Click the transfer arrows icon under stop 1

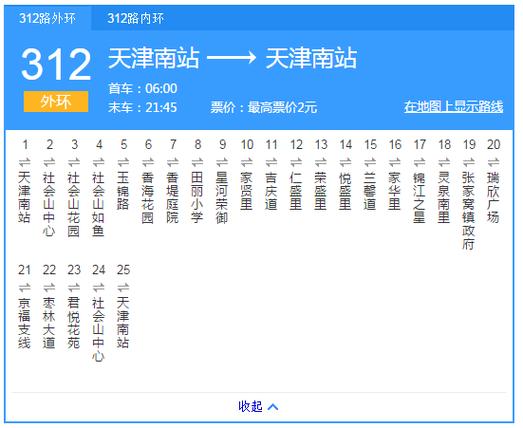[25, 162]
